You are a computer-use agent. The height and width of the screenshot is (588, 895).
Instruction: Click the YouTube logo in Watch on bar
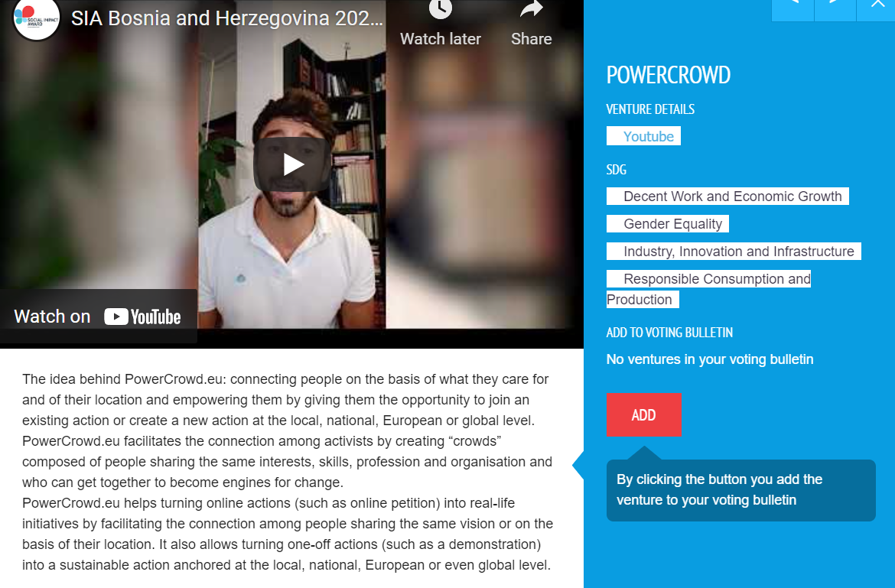[142, 317]
